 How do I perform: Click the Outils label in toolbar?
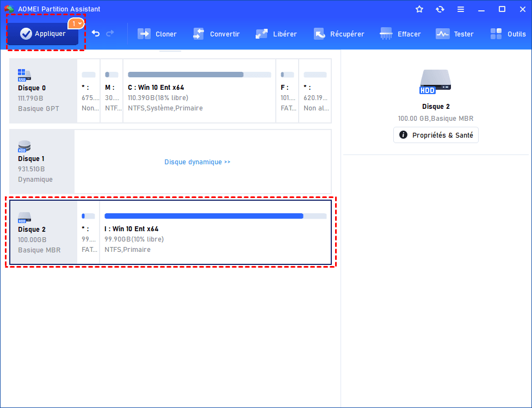[x=517, y=34]
